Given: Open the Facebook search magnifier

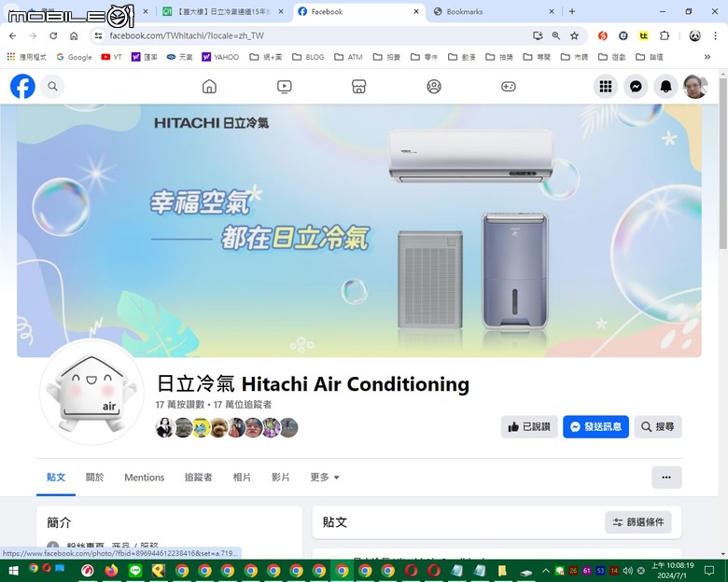Looking at the screenshot, I should point(52,87).
